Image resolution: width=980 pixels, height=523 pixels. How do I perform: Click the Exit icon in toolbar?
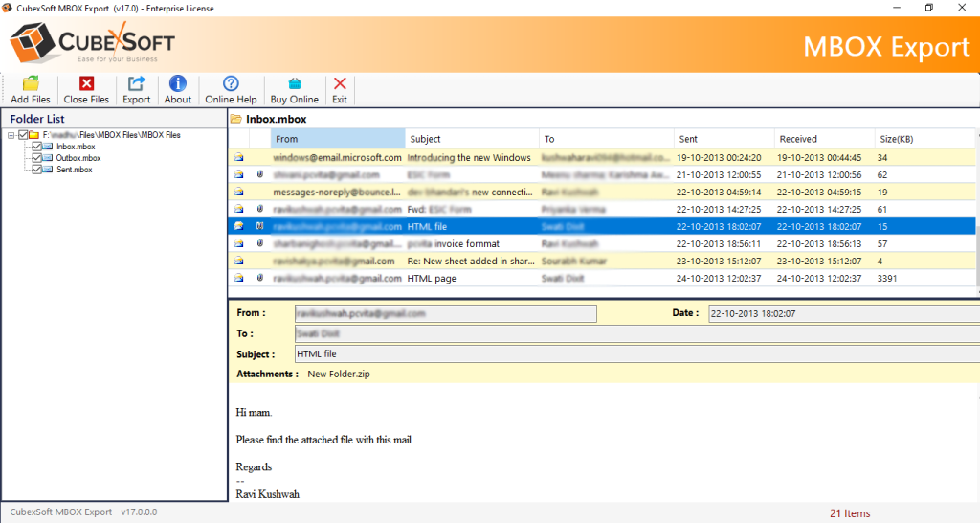click(339, 84)
